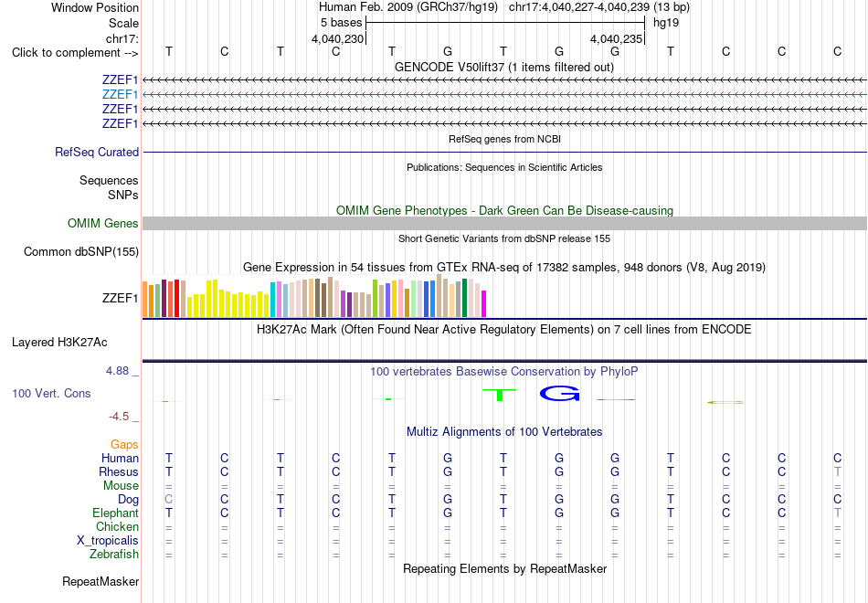
Task: Click the bright red bar in GTEx chart
Action: 176,299
